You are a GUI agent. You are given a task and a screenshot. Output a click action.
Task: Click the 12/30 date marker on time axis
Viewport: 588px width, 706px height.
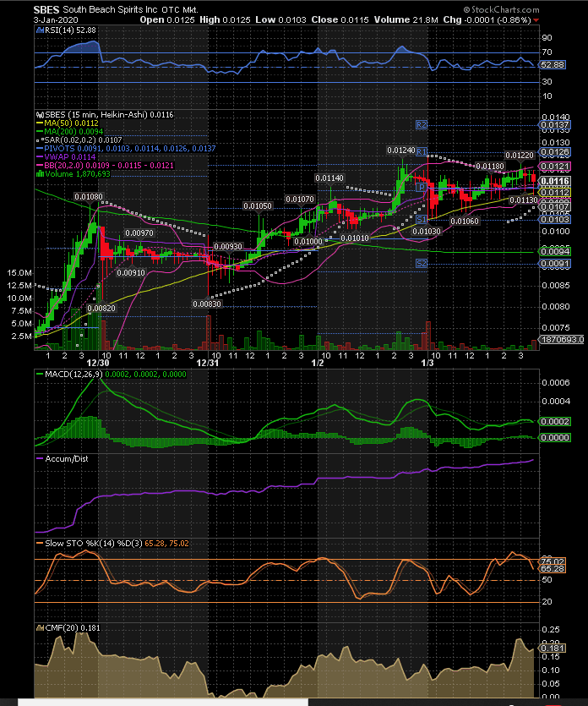point(98,363)
